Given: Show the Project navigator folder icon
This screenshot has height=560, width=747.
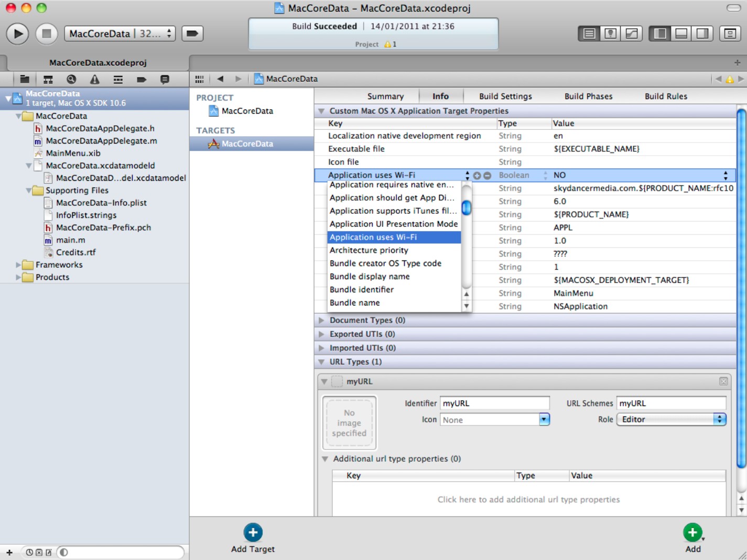Looking at the screenshot, I should (25, 79).
